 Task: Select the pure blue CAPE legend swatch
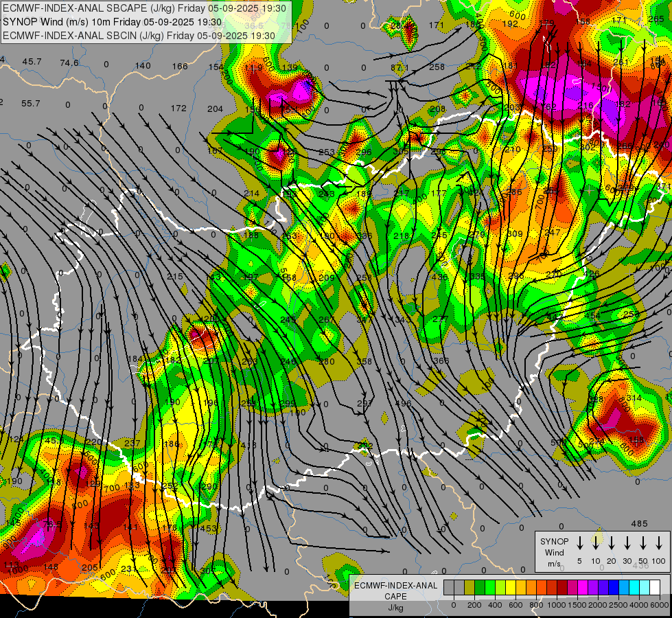click(x=613, y=588)
